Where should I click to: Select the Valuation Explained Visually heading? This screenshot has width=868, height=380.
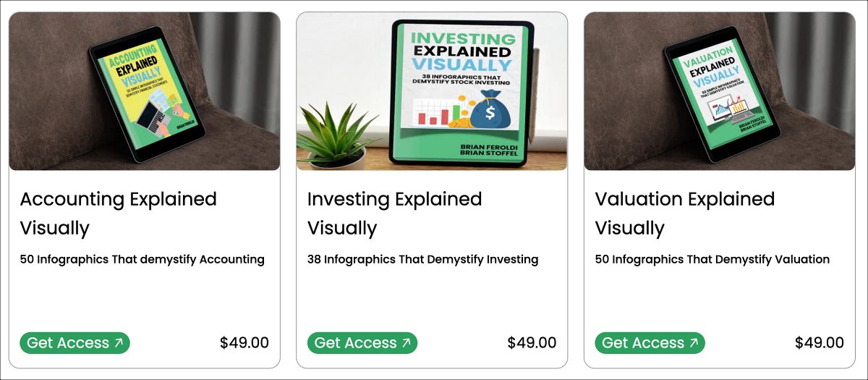point(684,213)
